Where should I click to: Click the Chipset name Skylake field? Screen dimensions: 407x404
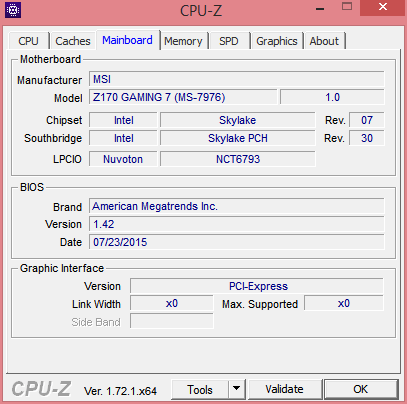point(237,120)
